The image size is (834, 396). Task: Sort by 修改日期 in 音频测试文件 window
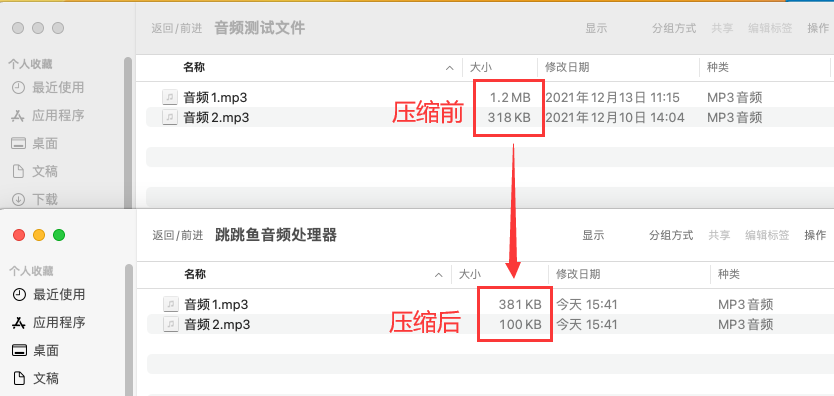pos(567,68)
